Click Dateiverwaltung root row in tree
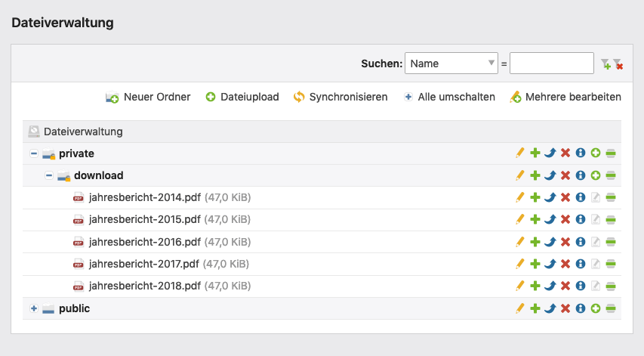The height and width of the screenshot is (356, 644). click(322, 132)
